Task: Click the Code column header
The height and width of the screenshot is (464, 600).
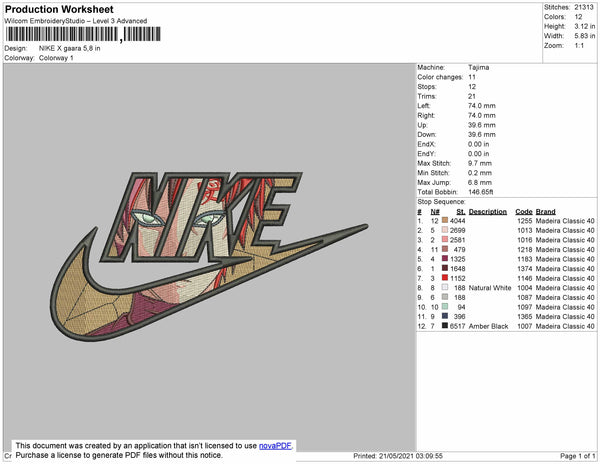Action: point(523,211)
